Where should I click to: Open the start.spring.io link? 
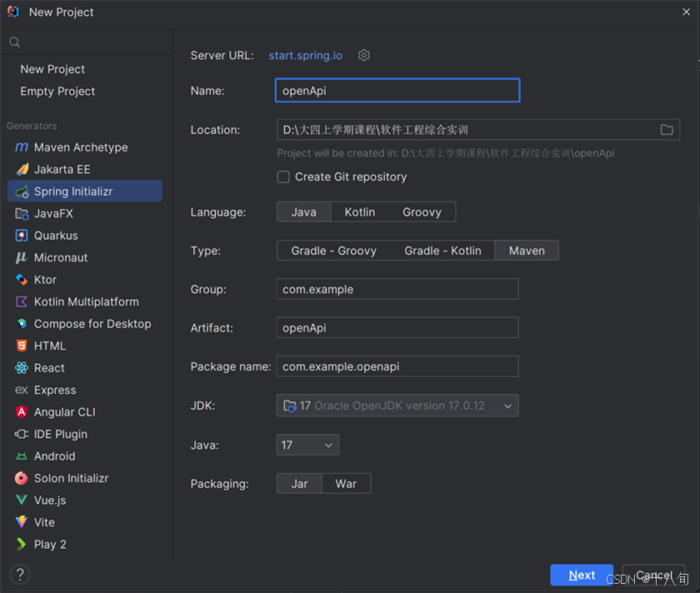[x=305, y=55]
